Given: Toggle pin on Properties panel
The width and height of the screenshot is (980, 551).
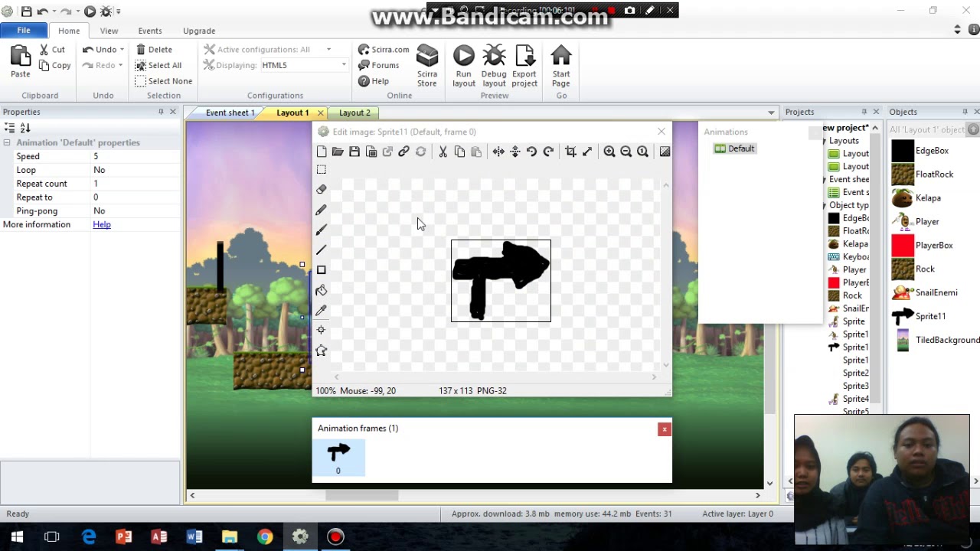Looking at the screenshot, I should tap(161, 112).
